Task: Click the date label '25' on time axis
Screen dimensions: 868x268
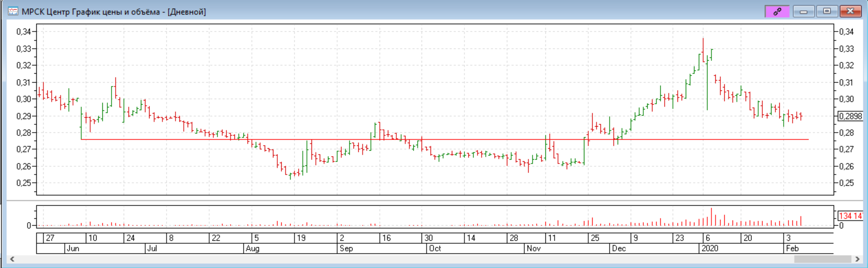Action: [595, 238]
